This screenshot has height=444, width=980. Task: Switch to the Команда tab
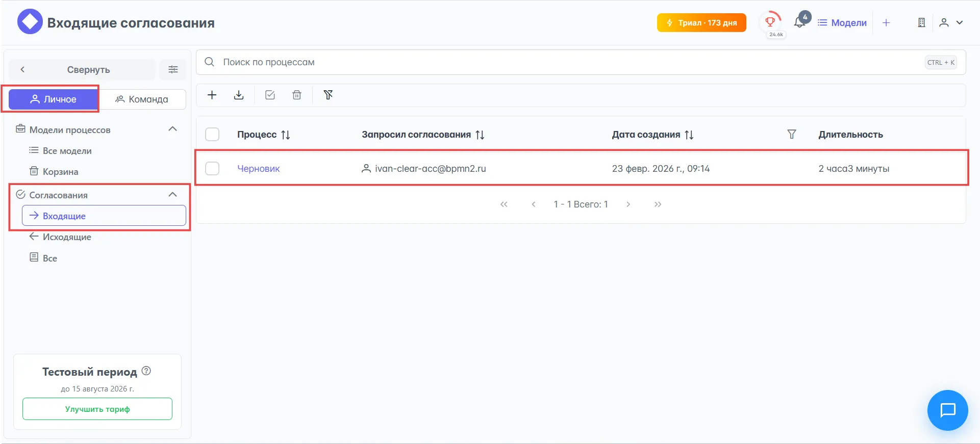point(142,99)
